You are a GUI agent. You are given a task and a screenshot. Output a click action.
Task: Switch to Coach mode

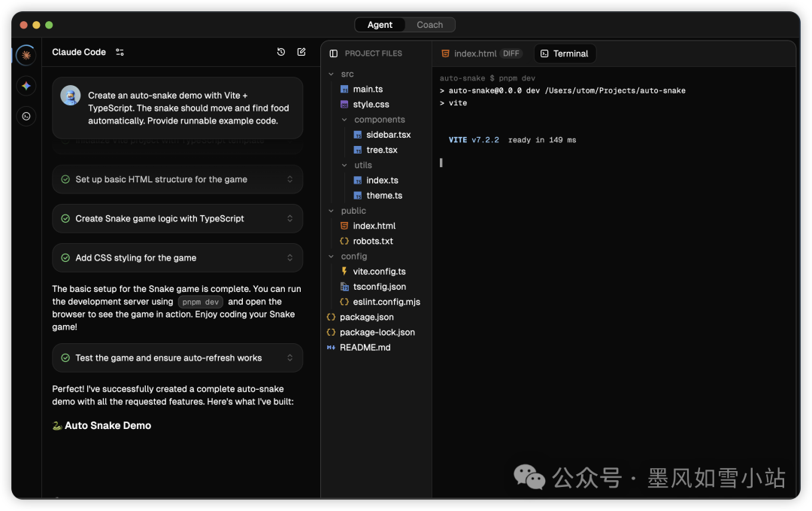point(429,25)
